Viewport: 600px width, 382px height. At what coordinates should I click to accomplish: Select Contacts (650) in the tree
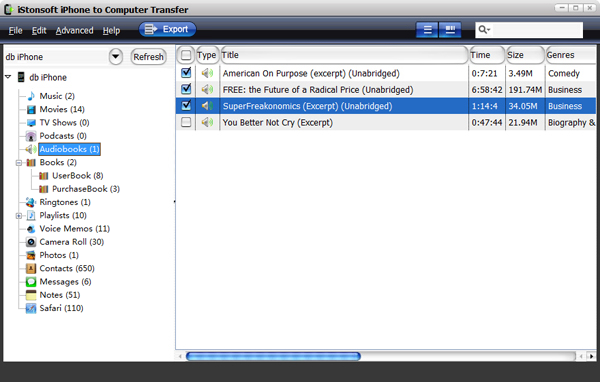tap(67, 268)
